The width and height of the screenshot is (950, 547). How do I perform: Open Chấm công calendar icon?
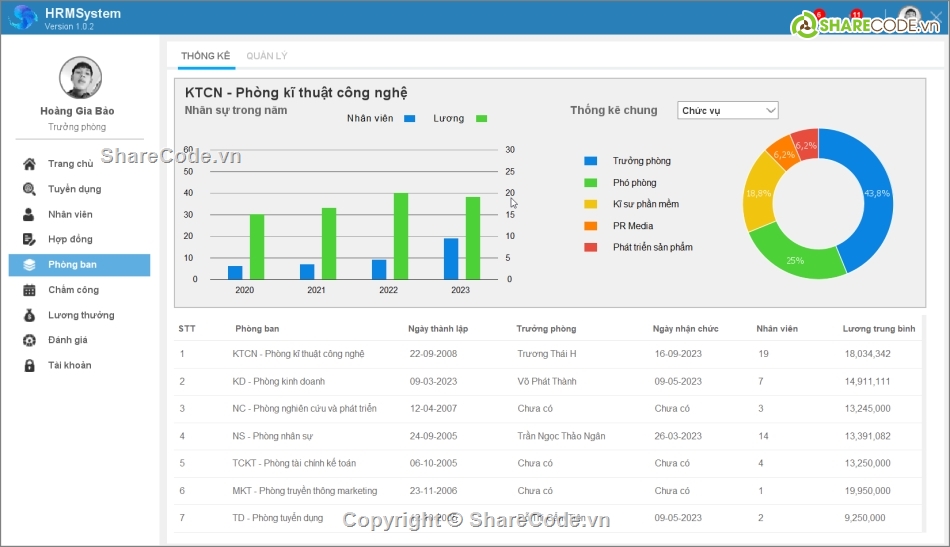(x=29, y=290)
